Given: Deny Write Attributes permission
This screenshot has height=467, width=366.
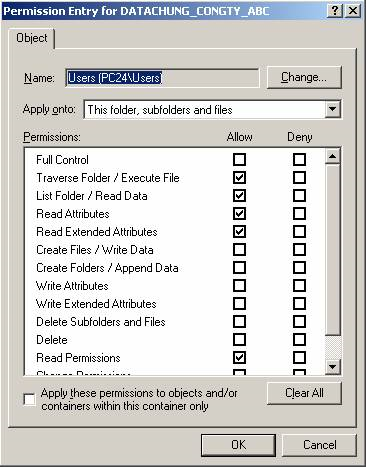Looking at the screenshot, I should 299,286.
